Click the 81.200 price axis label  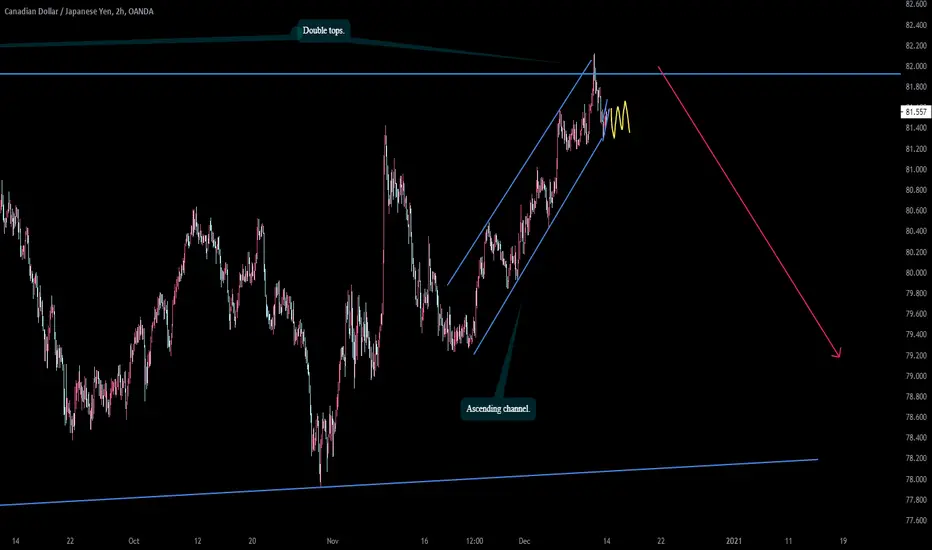[916, 149]
